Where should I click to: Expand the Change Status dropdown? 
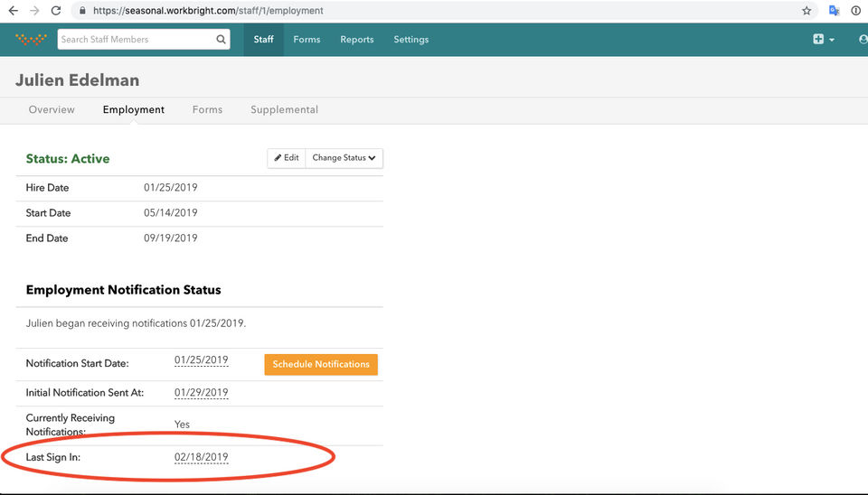(x=344, y=158)
